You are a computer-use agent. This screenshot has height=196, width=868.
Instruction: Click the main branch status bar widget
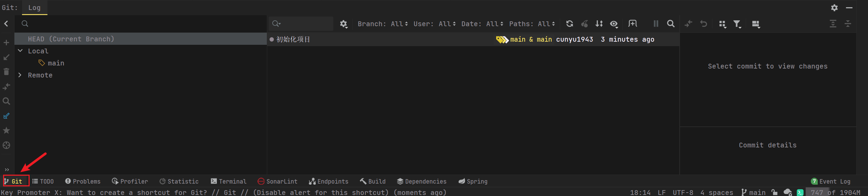click(x=753, y=192)
